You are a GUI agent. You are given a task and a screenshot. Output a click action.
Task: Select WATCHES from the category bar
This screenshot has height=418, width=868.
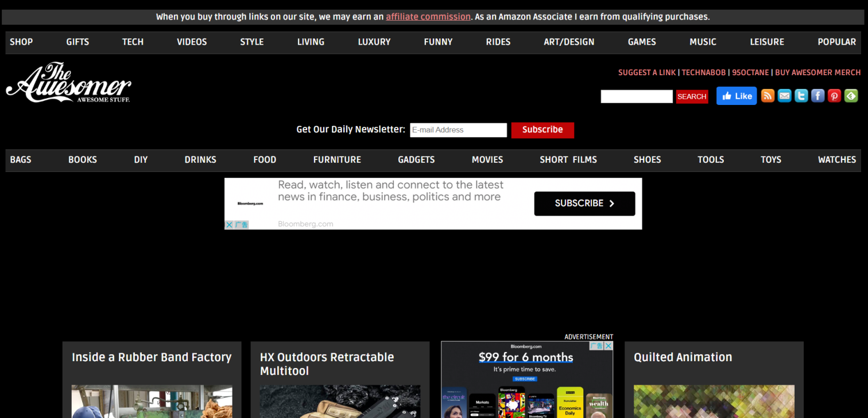(836, 160)
